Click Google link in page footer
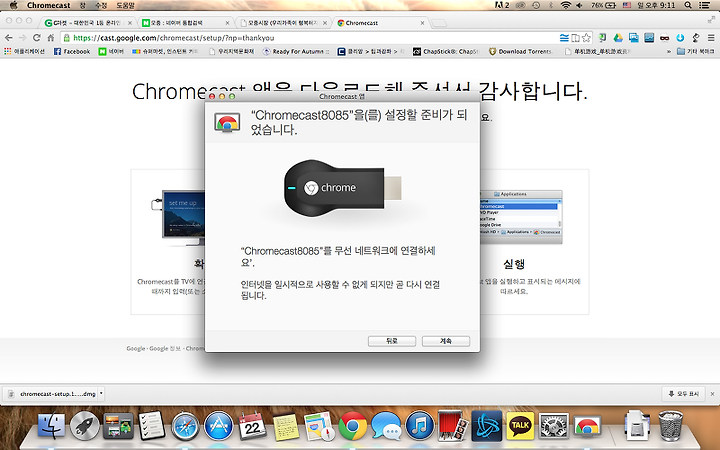 135,349
